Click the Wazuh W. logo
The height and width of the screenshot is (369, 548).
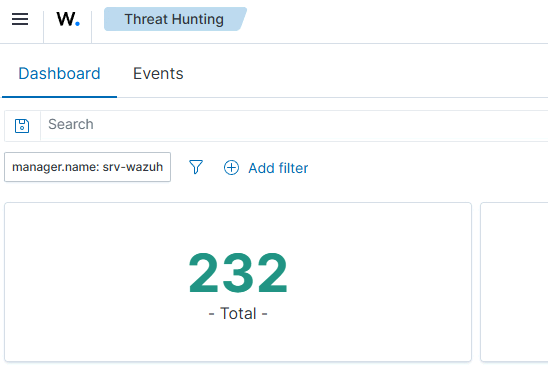[x=68, y=19]
